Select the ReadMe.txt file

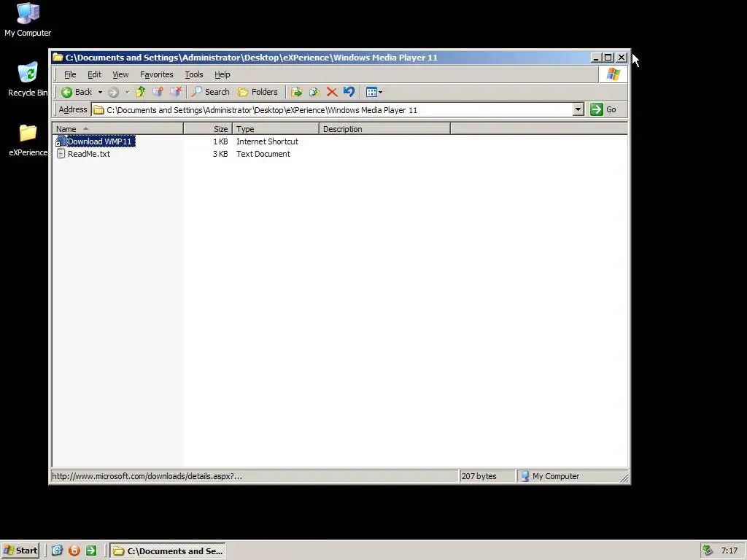(89, 154)
